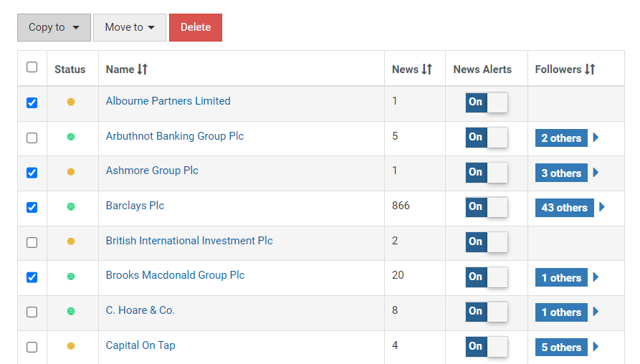Screen dimensions: 640x364
Task: Toggle news alerts for Ashmore Group Plc
Action: (x=487, y=172)
